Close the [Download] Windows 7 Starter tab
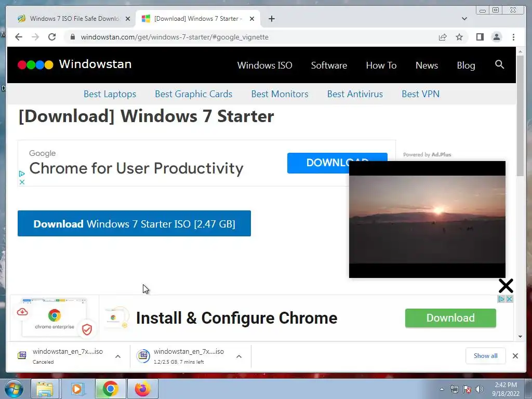532x399 pixels. click(x=252, y=19)
